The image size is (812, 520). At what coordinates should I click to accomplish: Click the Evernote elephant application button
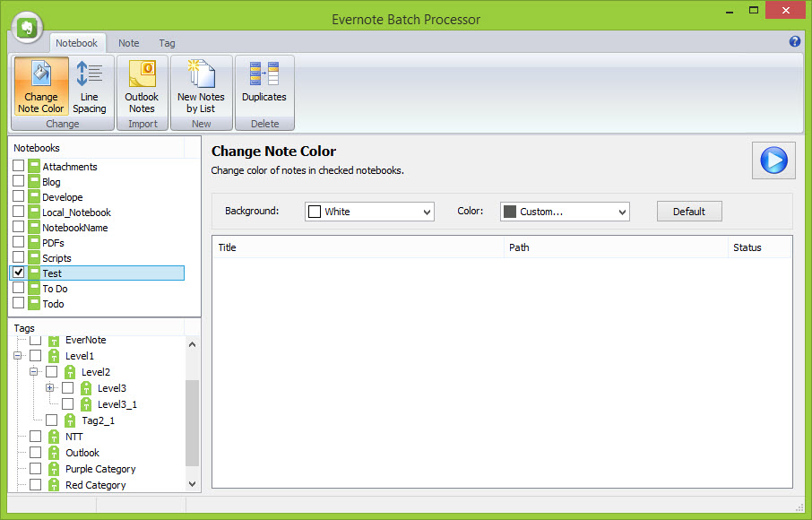[x=27, y=28]
